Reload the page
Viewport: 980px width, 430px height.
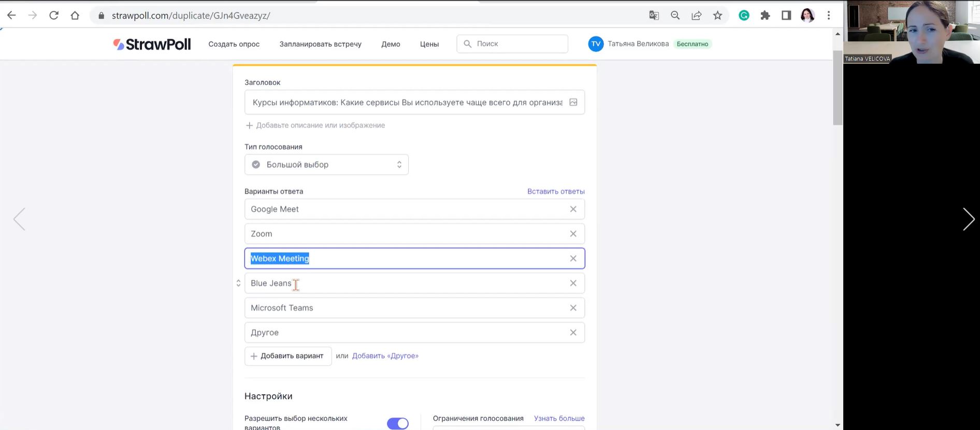coord(54,16)
